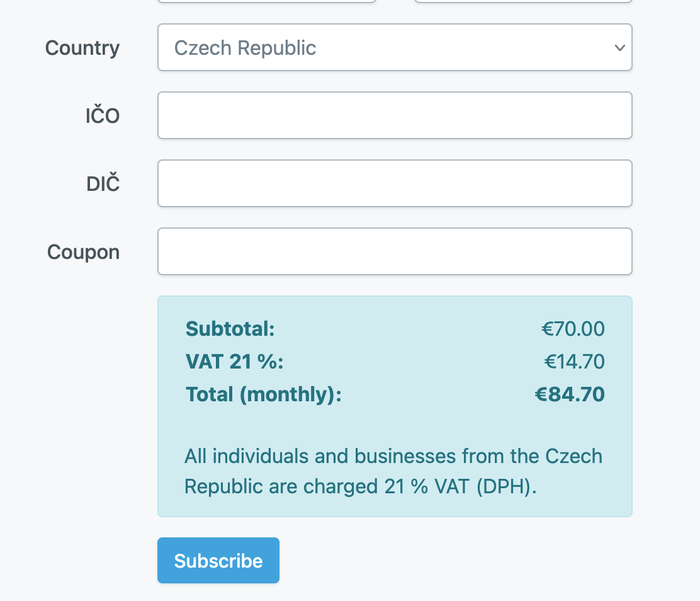The image size is (700, 601).
Task: Click into the Coupon input field
Action: coord(395,251)
